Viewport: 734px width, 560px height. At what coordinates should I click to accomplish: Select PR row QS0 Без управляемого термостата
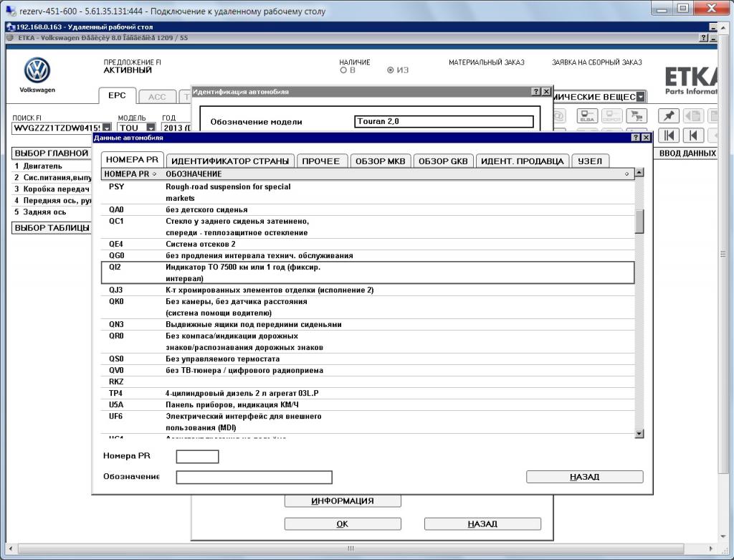tap(368, 359)
